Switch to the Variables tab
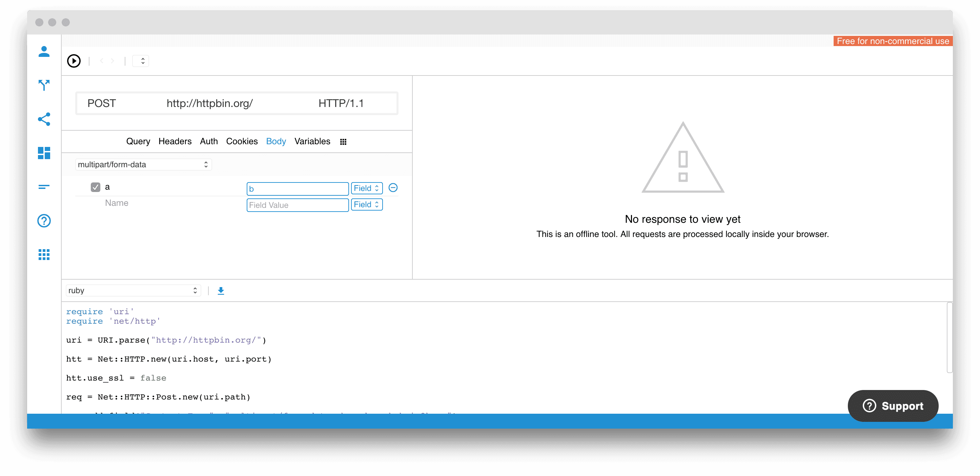The image size is (980, 476). (x=312, y=142)
